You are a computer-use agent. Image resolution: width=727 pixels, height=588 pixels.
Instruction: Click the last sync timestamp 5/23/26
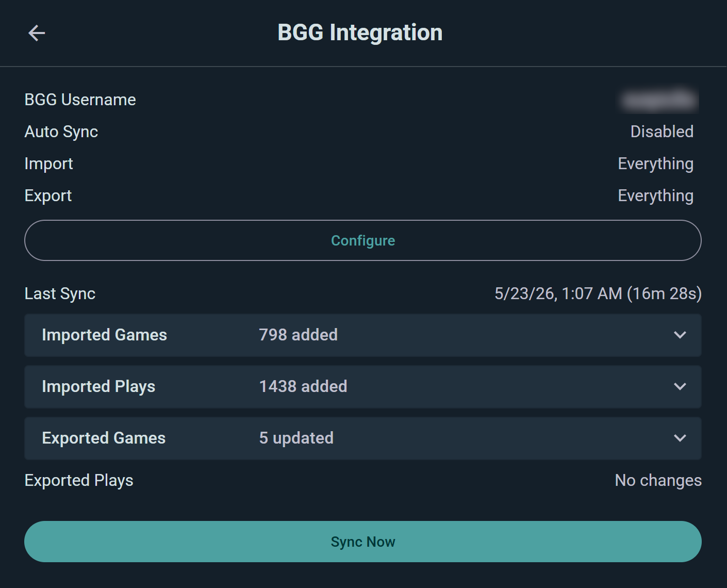tap(598, 293)
